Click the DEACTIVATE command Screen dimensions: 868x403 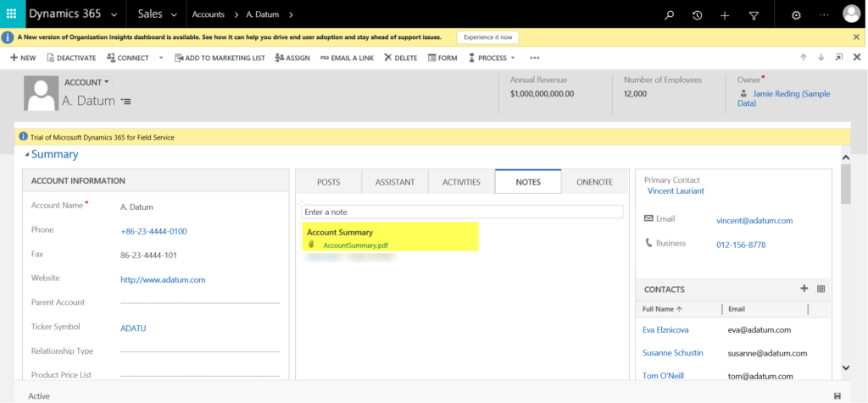pos(73,58)
